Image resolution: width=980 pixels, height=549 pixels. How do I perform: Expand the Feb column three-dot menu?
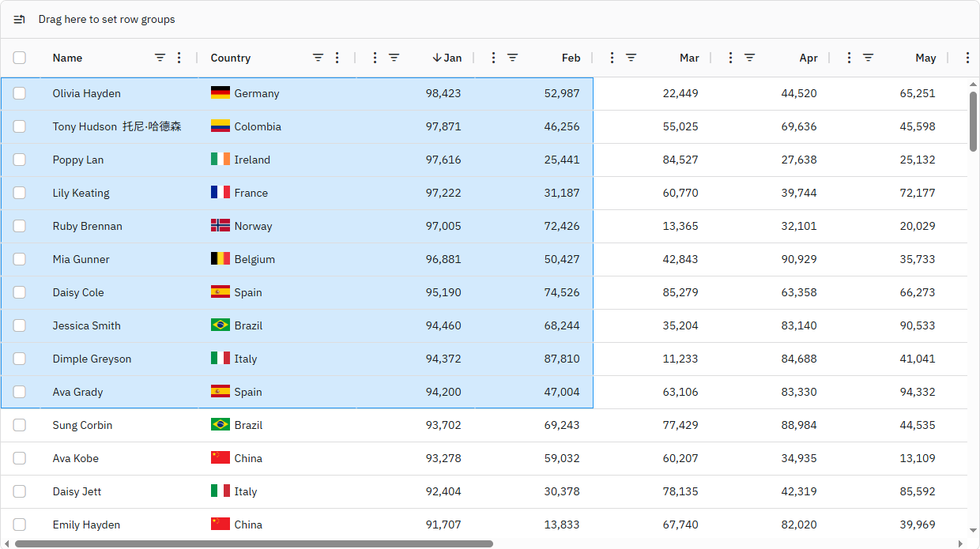click(493, 58)
